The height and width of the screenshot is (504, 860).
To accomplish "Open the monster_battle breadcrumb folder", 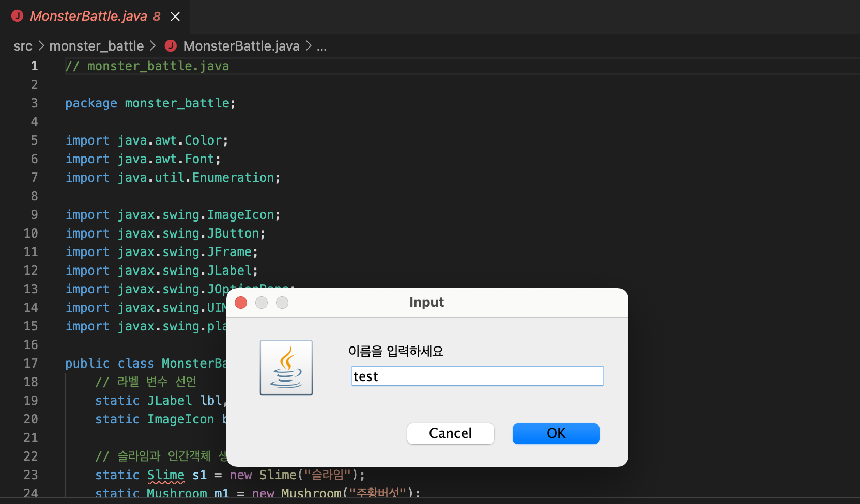I will pos(97,46).
